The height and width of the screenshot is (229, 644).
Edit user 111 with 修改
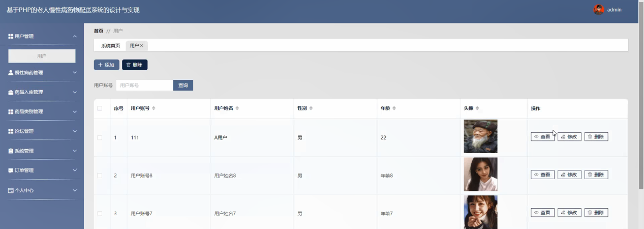coord(569,137)
